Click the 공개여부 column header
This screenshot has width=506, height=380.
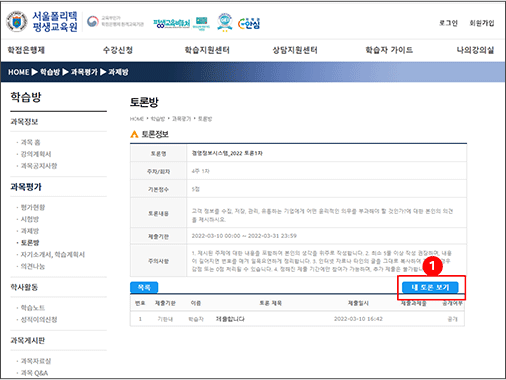tap(452, 303)
